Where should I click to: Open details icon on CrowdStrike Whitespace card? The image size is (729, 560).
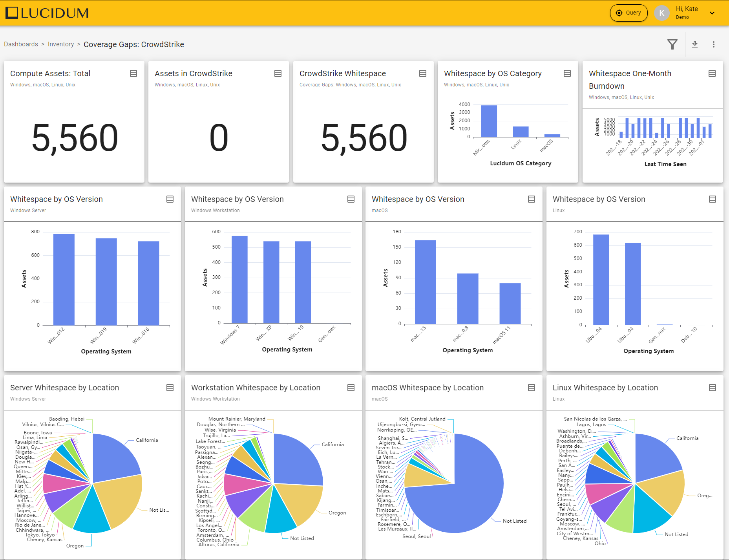(x=423, y=73)
